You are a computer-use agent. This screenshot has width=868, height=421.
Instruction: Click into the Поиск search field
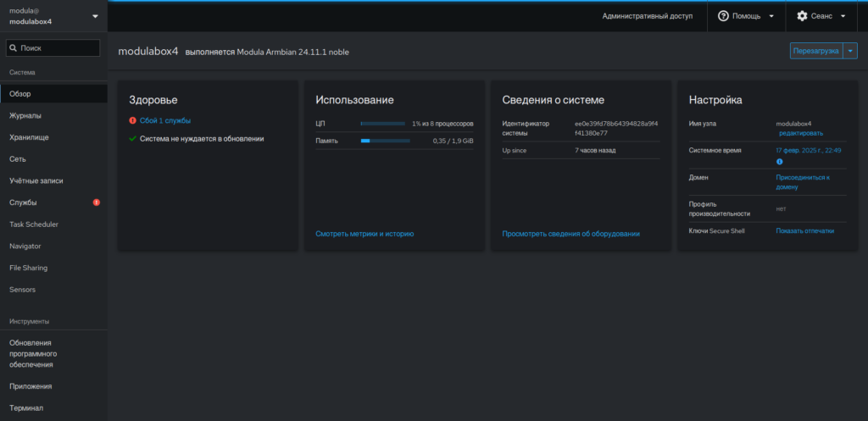[53, 48]
